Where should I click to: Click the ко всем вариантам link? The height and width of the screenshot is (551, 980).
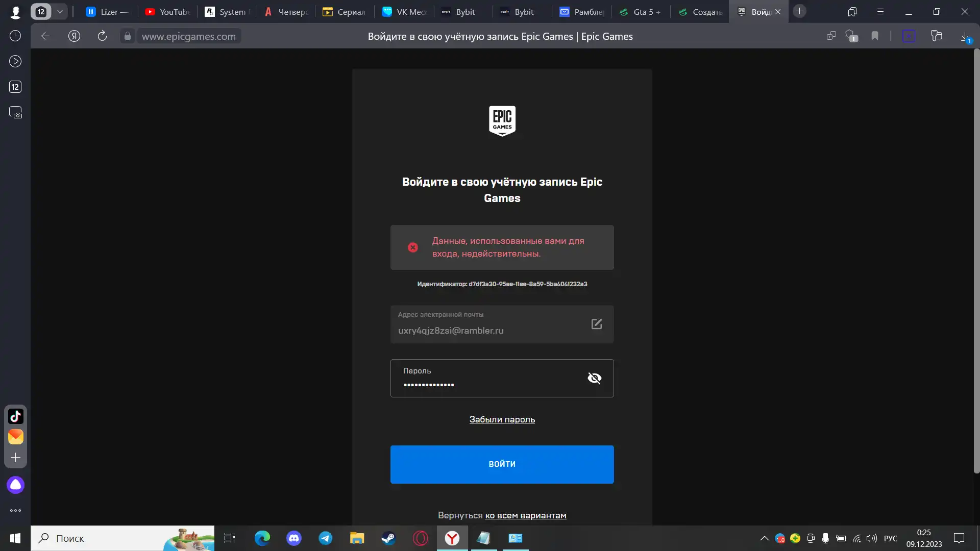525,515
